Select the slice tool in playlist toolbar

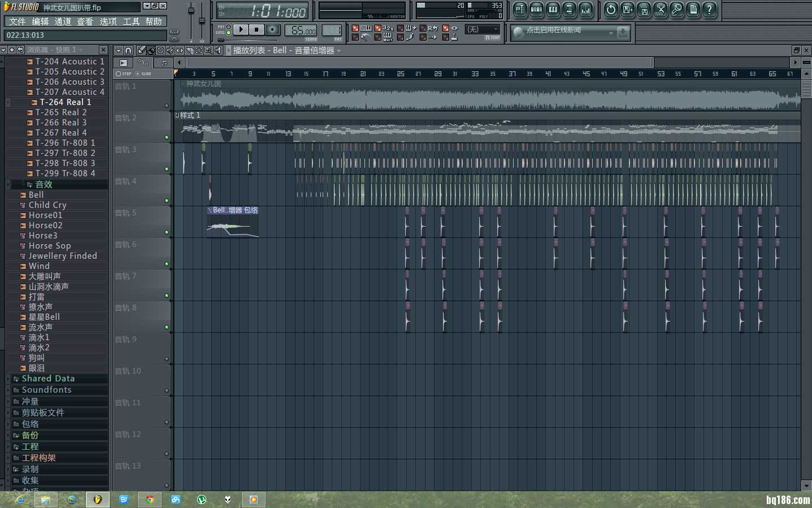tap(189, 50)
